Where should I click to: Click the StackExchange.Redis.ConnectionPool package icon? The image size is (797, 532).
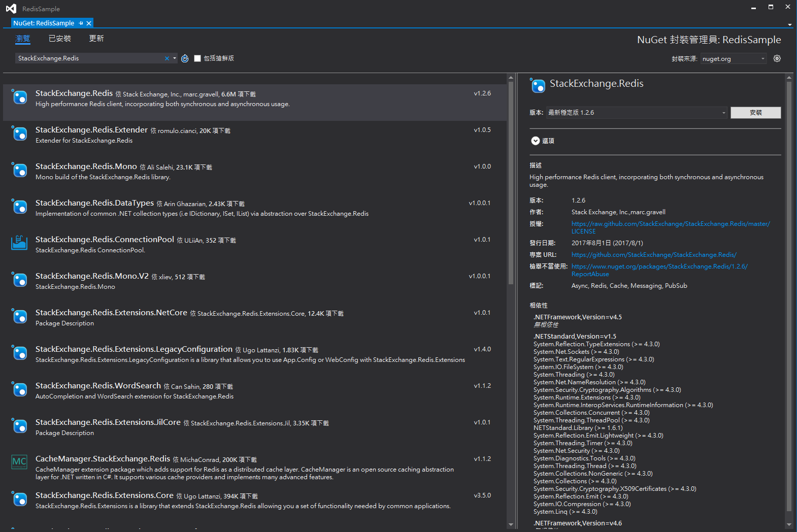(19, 243)
